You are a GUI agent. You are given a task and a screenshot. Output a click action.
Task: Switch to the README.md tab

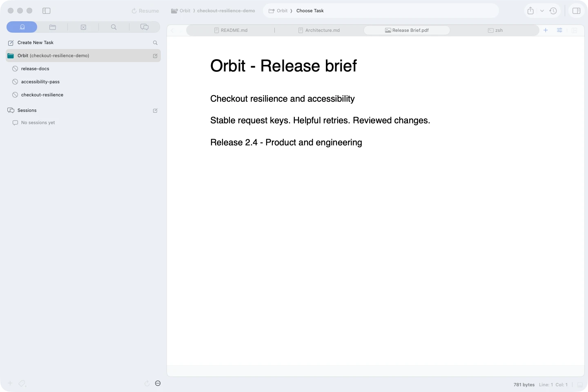coord(231,30)
